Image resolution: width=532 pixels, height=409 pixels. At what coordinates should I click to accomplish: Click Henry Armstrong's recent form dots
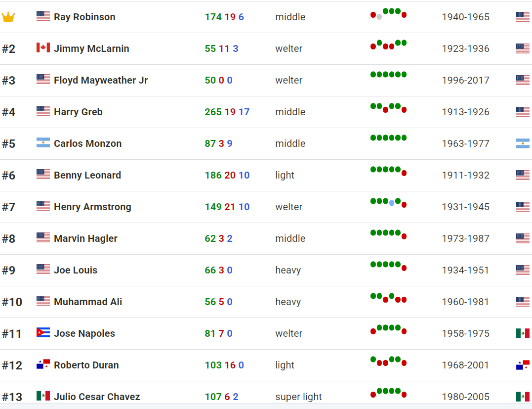388,202
